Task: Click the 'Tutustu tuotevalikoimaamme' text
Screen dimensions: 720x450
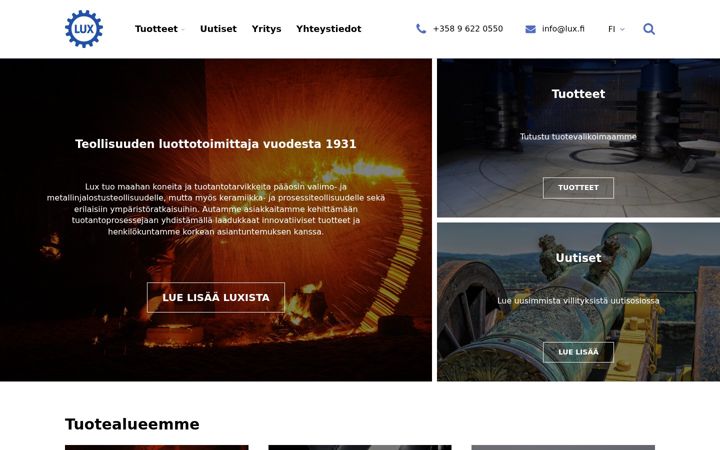Action: pyautogui.click(x=578, y=137)
